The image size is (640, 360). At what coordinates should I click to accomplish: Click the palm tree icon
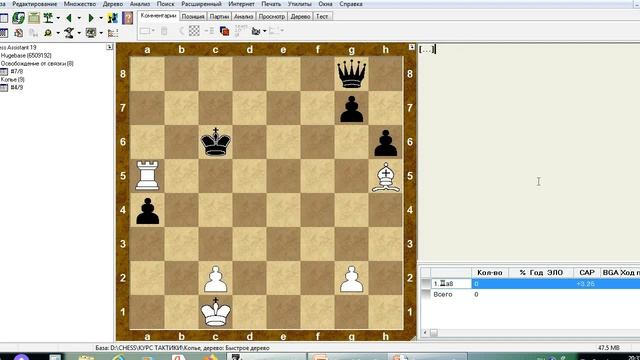point(49,18)
